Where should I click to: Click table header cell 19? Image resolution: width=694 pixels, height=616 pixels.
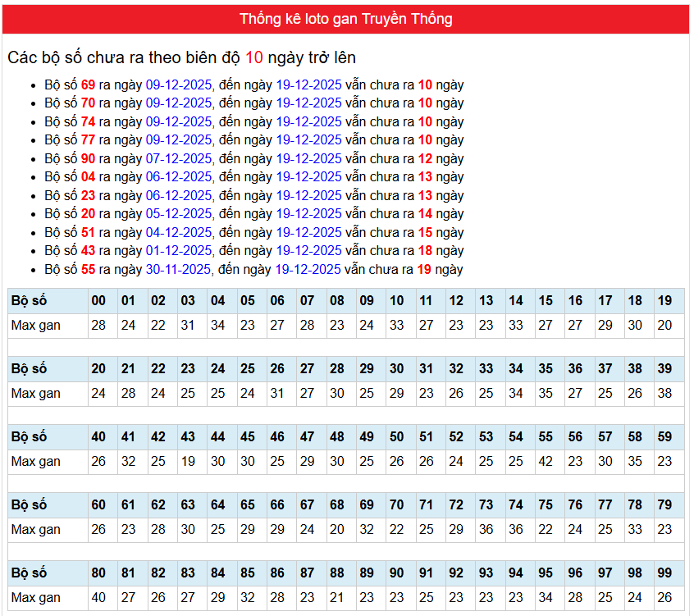tap(664, 301)
